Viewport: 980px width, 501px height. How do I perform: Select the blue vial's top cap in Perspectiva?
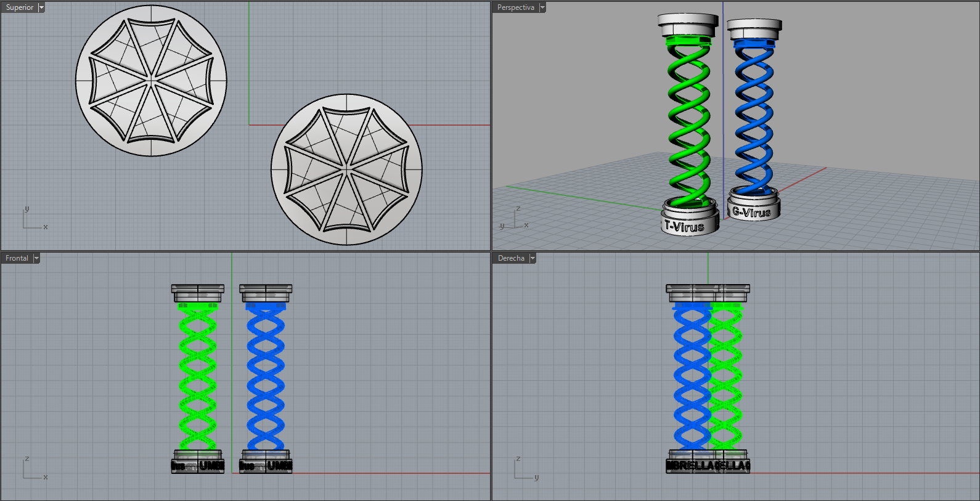pos(754,29)
